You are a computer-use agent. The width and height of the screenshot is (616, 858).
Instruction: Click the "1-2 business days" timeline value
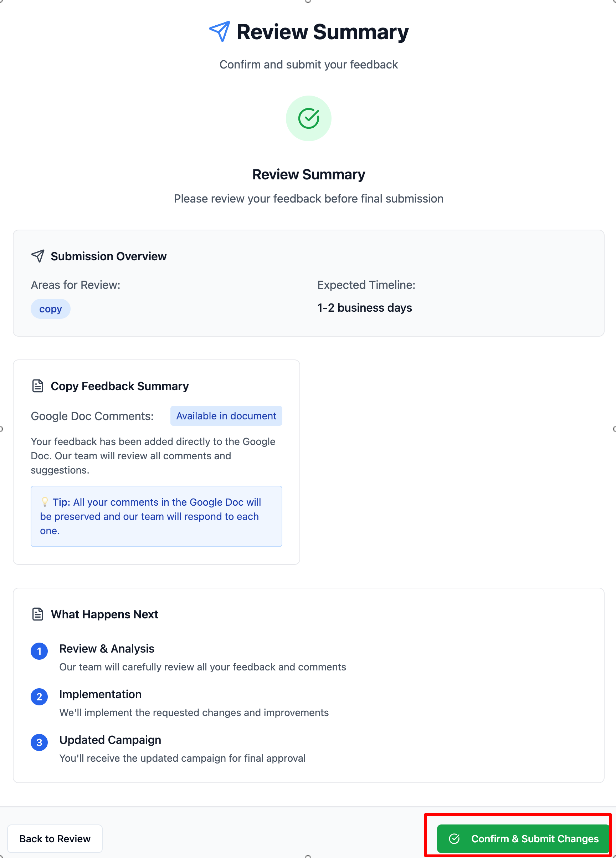365,307
